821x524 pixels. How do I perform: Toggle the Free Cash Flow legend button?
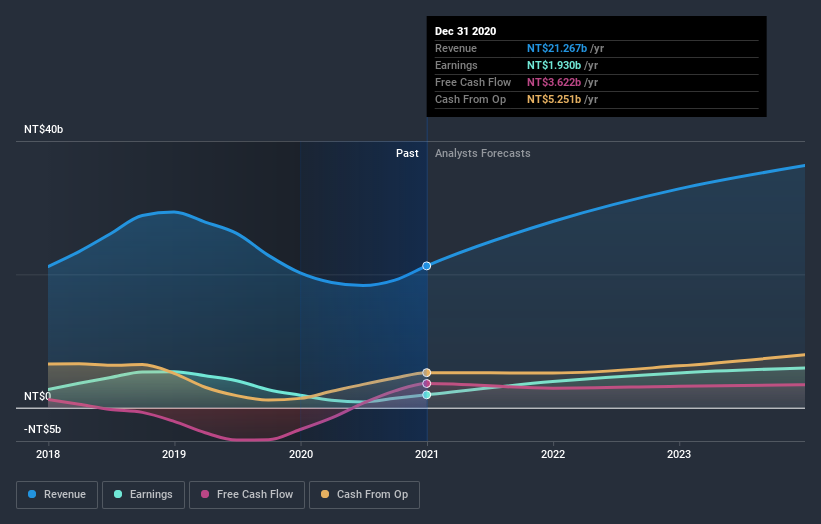(x=247, y=495)
